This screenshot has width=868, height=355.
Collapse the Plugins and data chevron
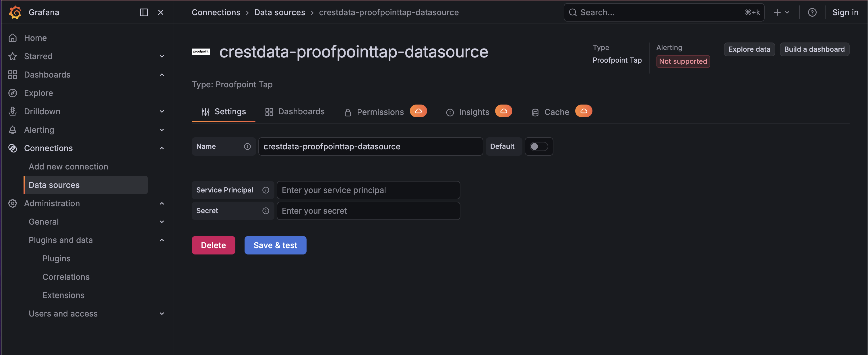[x=162, y=240]
